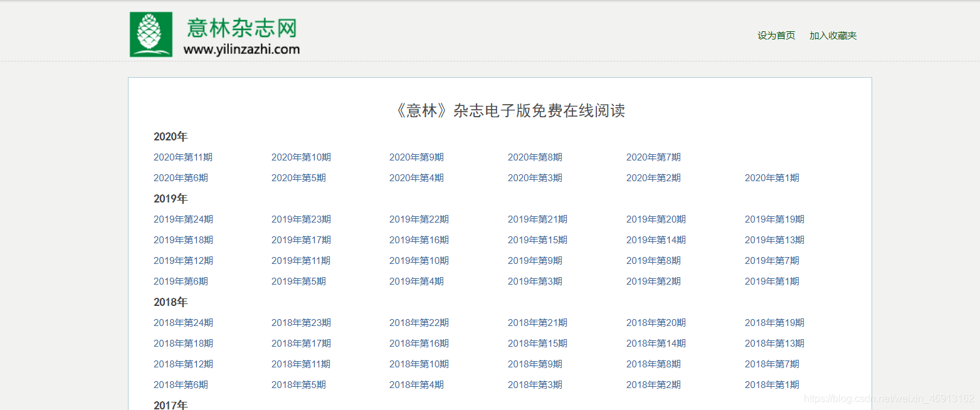Open issue 2019年第12期

(183, 261)
